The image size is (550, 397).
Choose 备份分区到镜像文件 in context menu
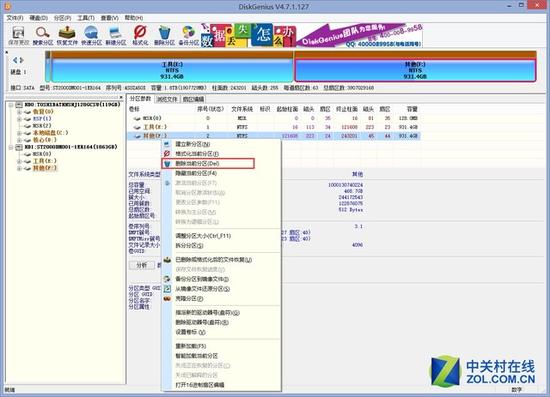pyautogui.click(x=202, y=279)
